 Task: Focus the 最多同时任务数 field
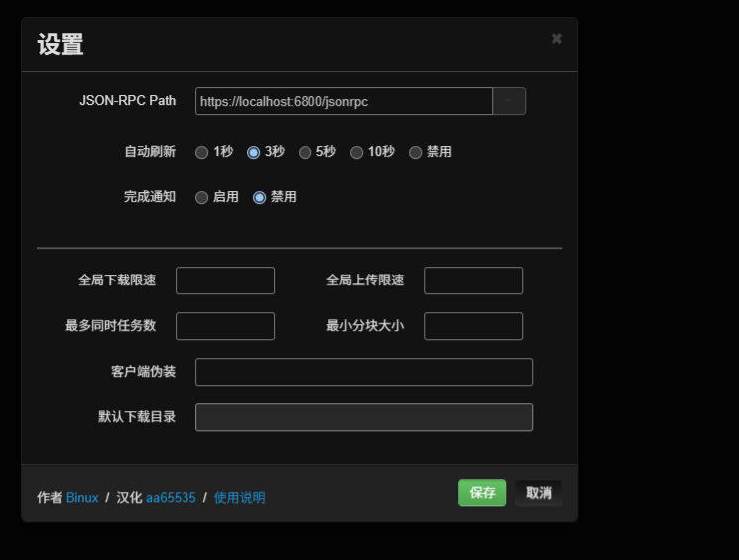pos(225,326)
